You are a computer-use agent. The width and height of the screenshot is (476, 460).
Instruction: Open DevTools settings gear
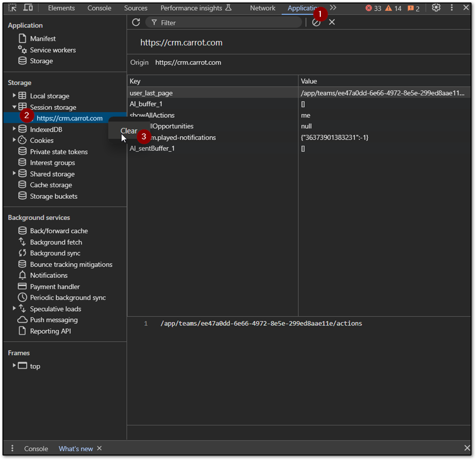[x=436, y=8]
